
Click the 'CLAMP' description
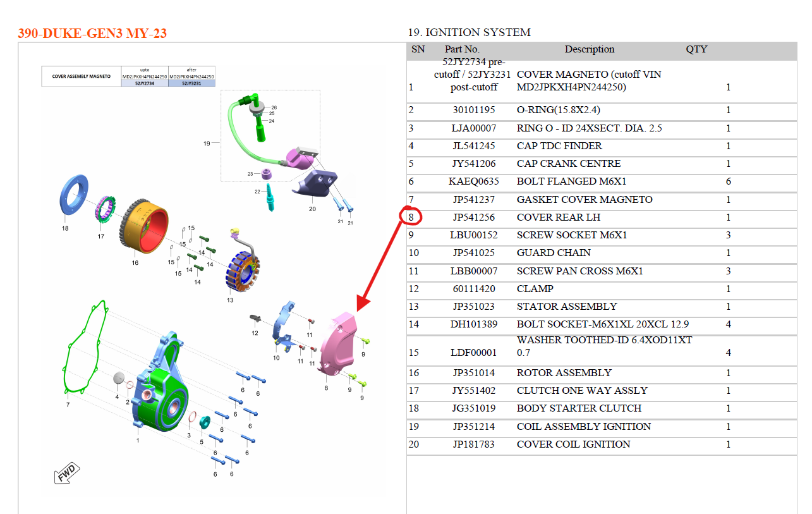pyautogui.click(x=535, y=289)
